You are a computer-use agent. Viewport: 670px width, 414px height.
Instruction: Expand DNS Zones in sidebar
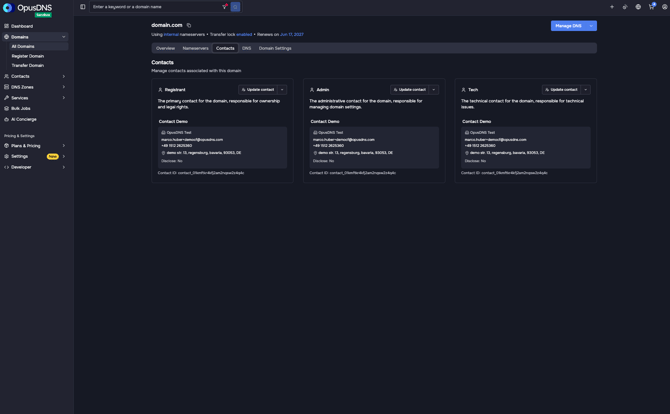(x=64, y=87)
